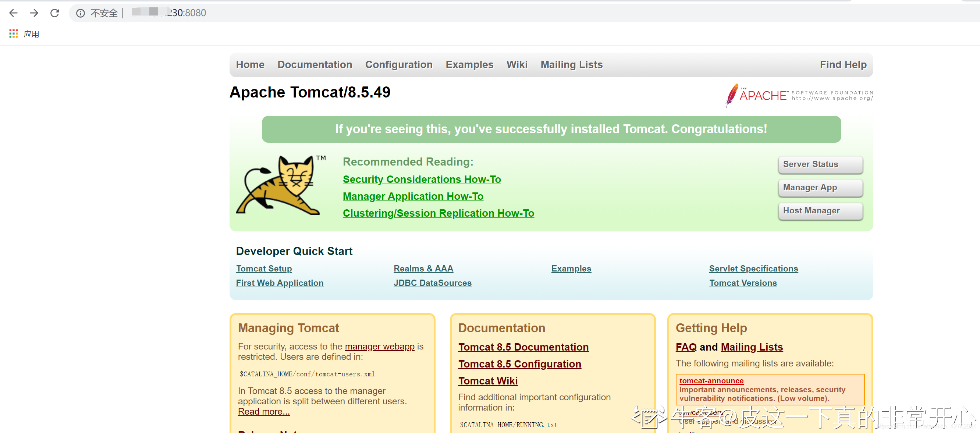The height and width of the screenshot is (433, 980).
Task: Follow the JDBC DataSources link
Action: pyautogui.click(x=432, y=283)
